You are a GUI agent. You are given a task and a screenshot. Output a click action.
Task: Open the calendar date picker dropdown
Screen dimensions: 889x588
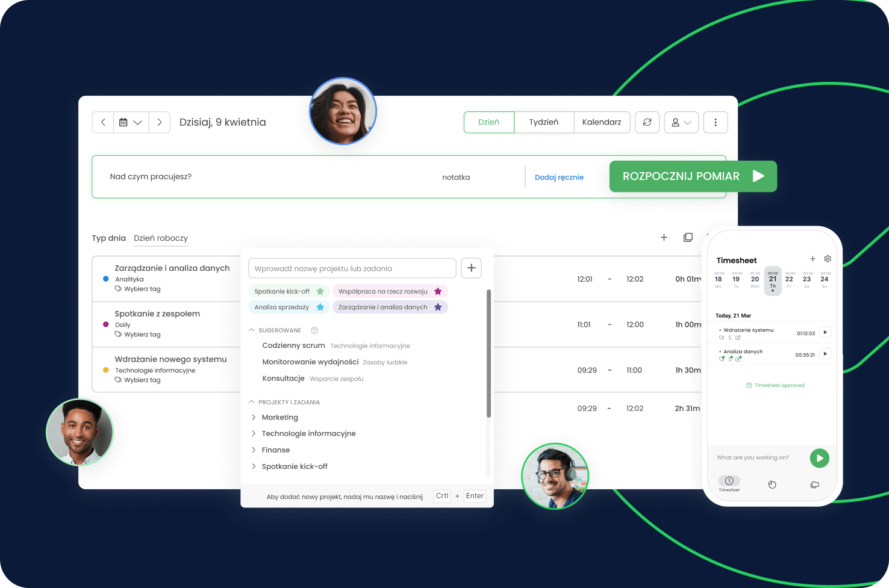coord(131,122)
